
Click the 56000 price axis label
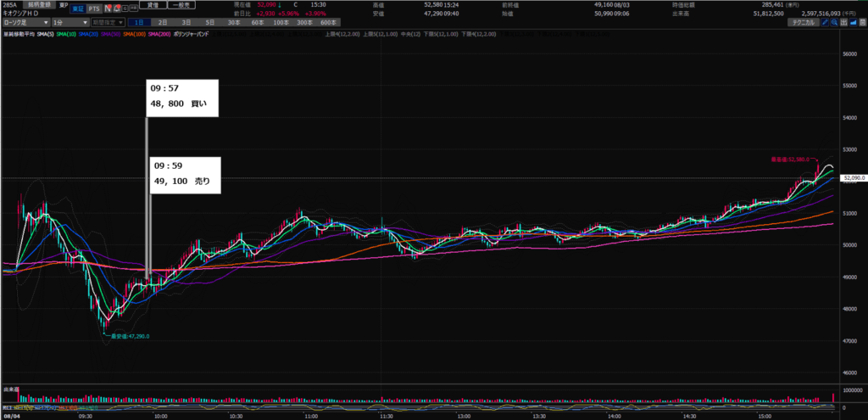[x=849, y=53]
